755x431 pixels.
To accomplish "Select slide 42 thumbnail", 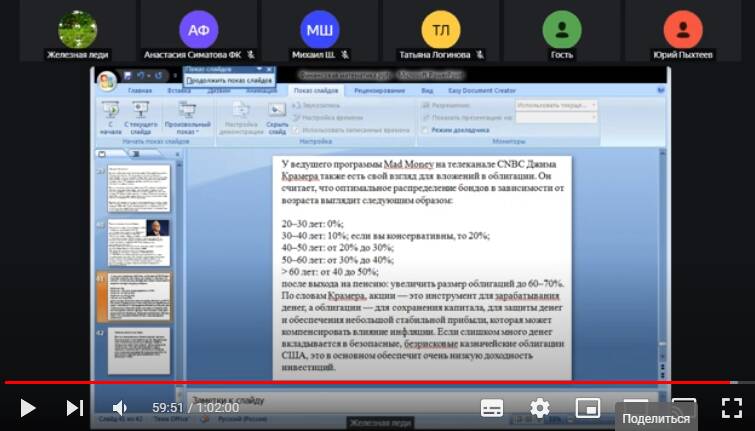I will [x=139, y=351].
